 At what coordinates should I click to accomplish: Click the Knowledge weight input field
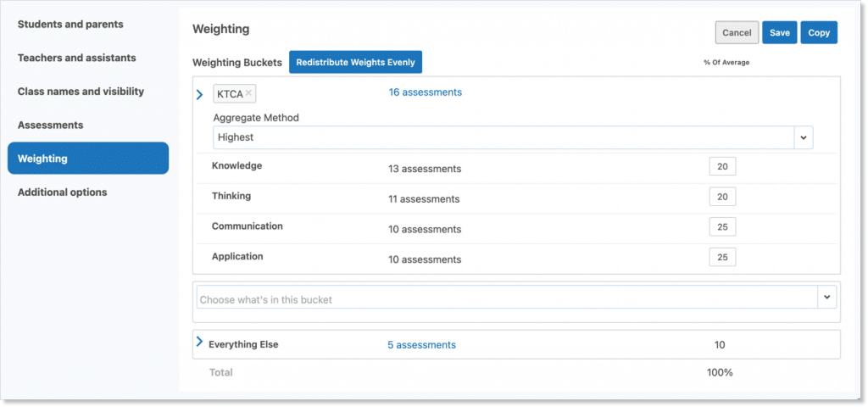point(722,167)
